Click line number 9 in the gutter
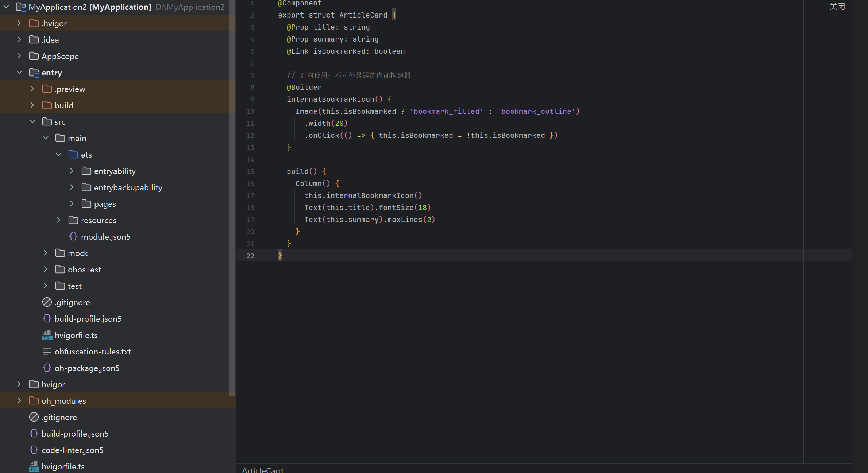 [252, 99]
